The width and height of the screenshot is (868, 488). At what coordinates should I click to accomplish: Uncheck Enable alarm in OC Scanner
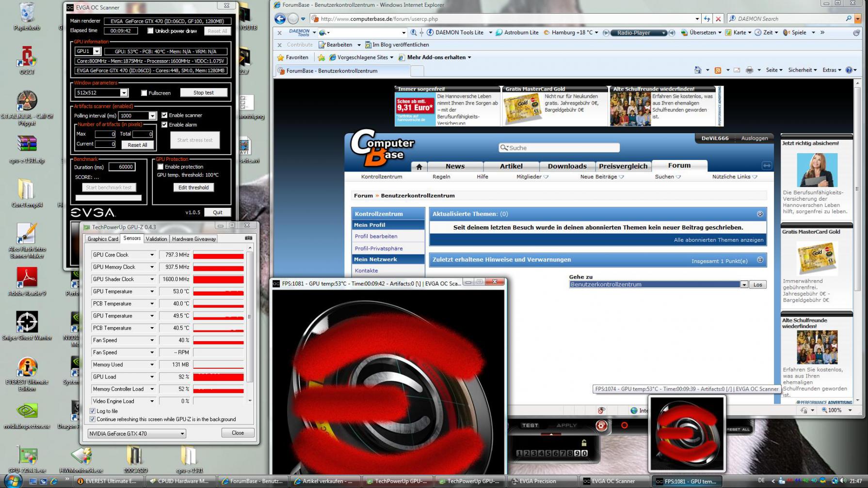pos(164,125)
